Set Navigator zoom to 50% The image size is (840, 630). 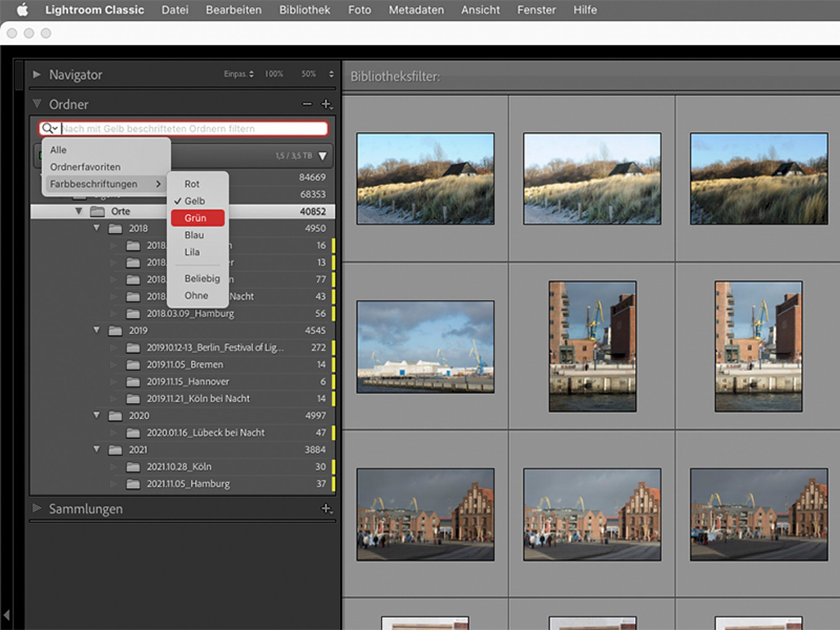[309, 74]
